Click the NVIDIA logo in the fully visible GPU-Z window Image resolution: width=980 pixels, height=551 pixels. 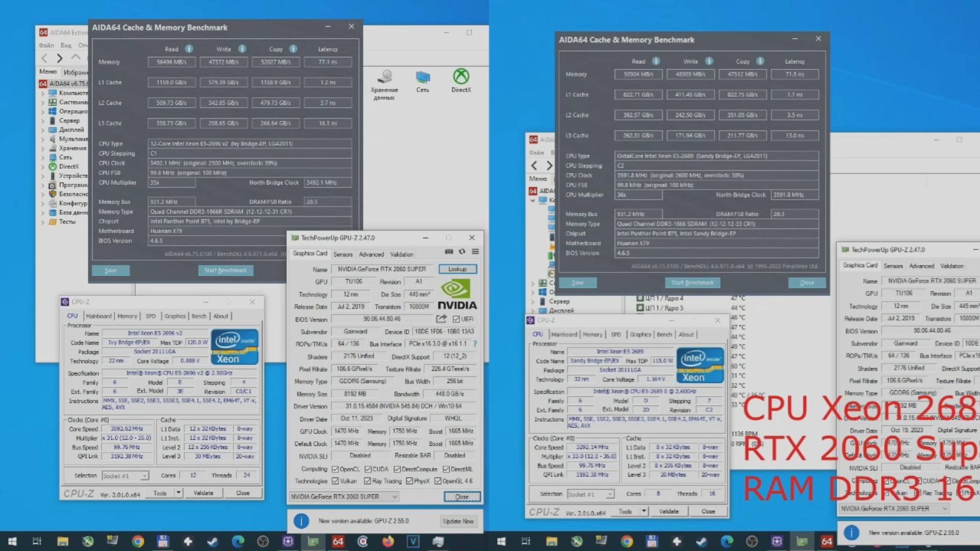tap(457, 295)
